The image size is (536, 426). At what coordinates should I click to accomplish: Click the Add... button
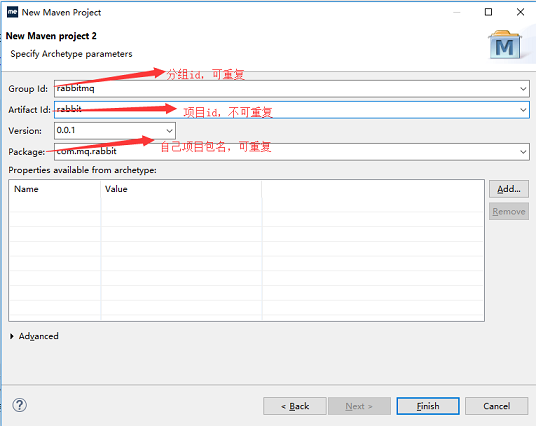tap(509, 189)
